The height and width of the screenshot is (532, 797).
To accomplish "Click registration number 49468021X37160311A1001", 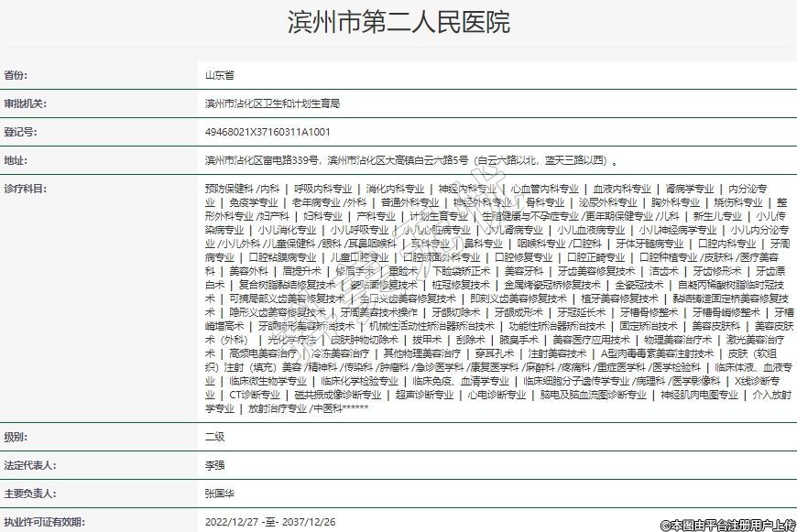I will [267, 132].
